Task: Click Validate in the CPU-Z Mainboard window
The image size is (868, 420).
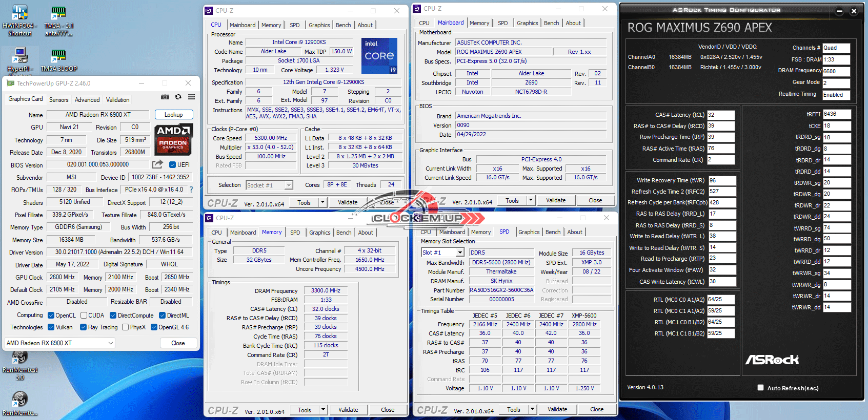Action: click(556, 200)
